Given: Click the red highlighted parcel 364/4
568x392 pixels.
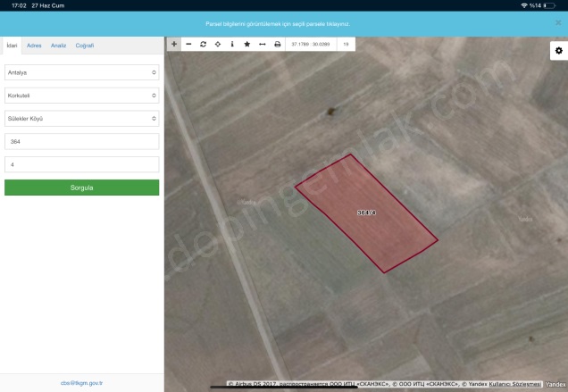Looking at the screenshot, I should [366, 213].
